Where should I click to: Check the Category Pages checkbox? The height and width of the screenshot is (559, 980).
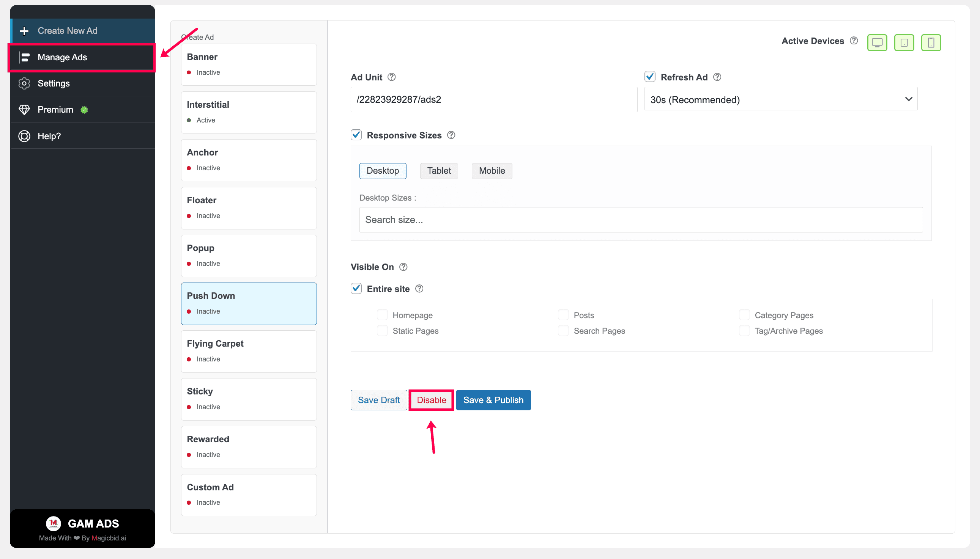pos(744,315)
